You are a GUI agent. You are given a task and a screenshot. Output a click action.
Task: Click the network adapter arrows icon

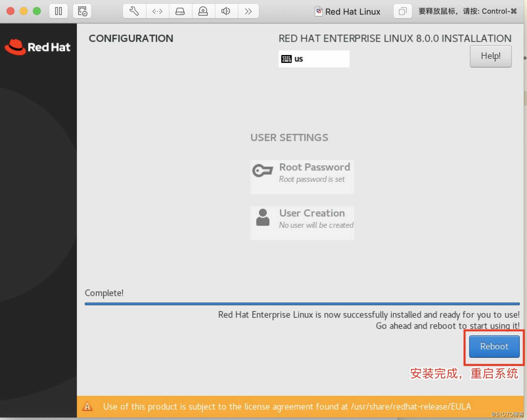(x=157, y=11)
